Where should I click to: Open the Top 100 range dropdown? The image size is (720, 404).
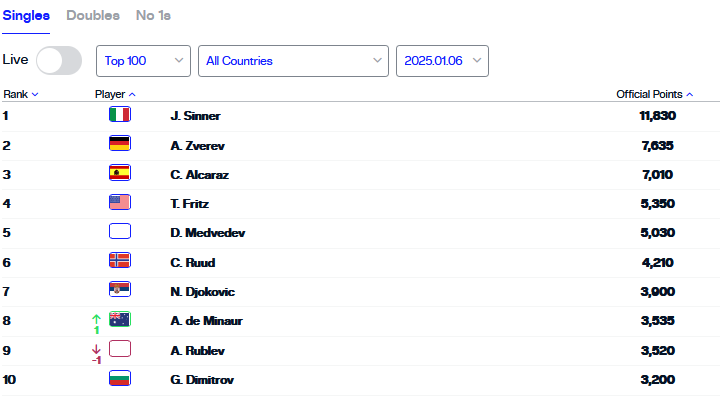coord(143,61)
